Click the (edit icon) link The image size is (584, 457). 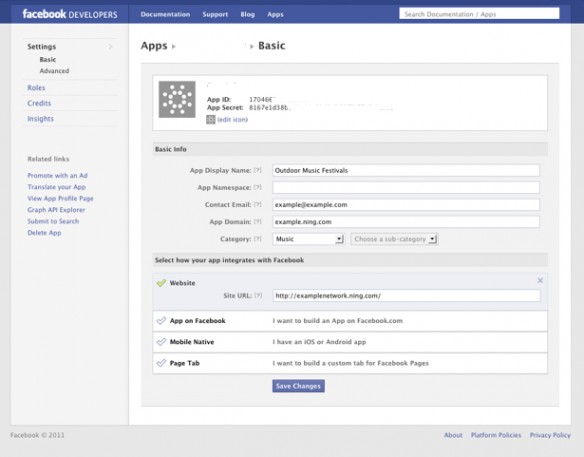click(232, 120)
